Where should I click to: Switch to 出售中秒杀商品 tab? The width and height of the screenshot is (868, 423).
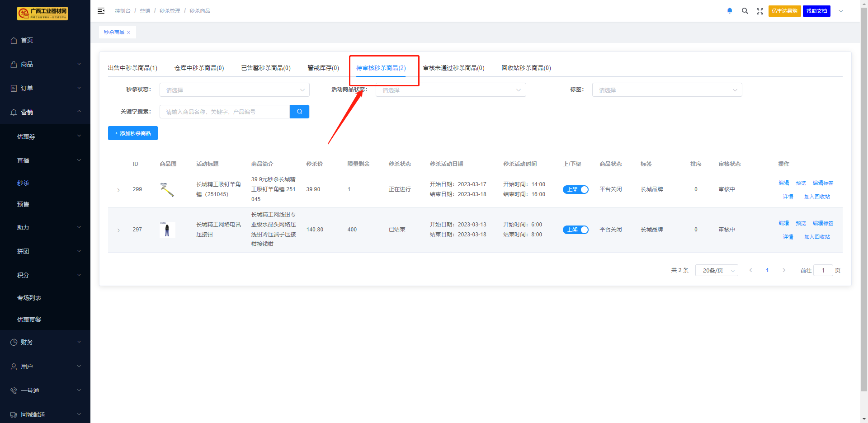click(x=132, y=68)
